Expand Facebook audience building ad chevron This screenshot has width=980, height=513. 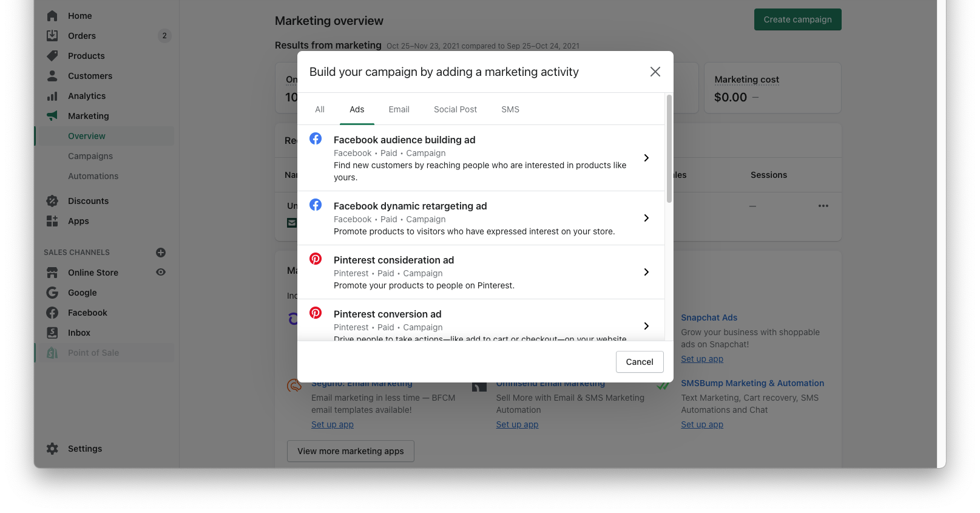click(x=646, y=158)
